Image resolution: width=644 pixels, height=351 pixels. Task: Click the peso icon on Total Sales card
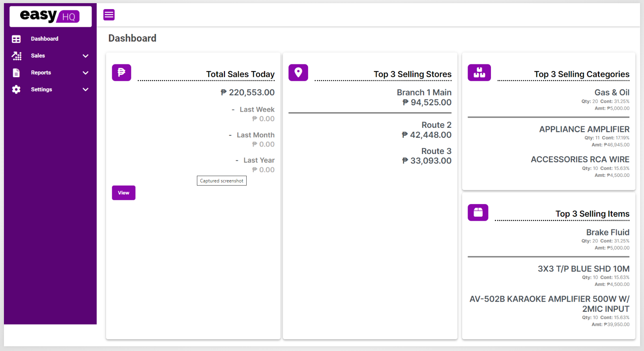pyautogui.click(x=122, y=73)
